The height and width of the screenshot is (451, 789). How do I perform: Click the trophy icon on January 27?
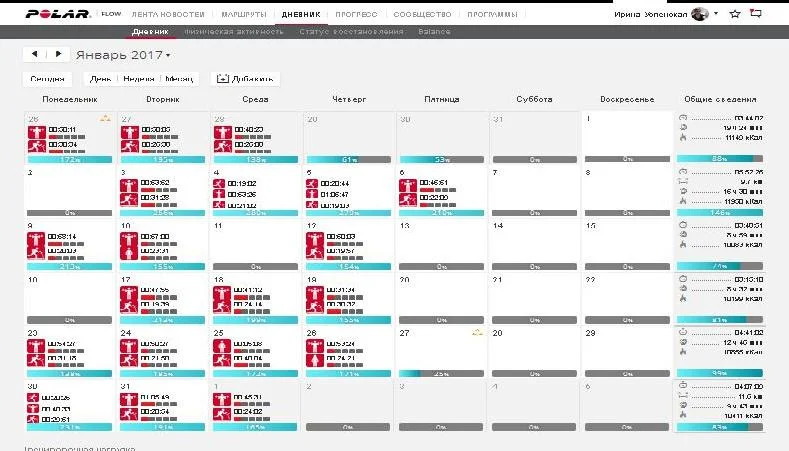(477, 333)
